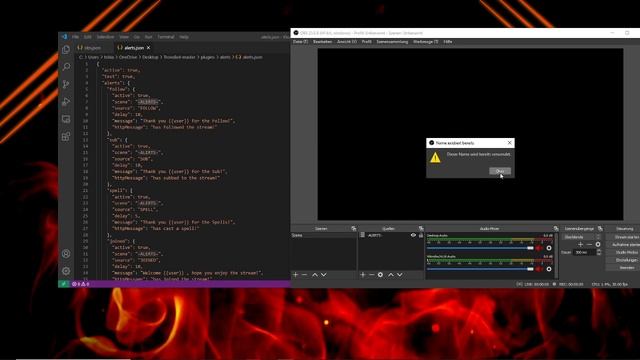Screen dimensions: 640x360
Task: Close the alerts.json tab in VS Code
Action: tap(149, 48)
